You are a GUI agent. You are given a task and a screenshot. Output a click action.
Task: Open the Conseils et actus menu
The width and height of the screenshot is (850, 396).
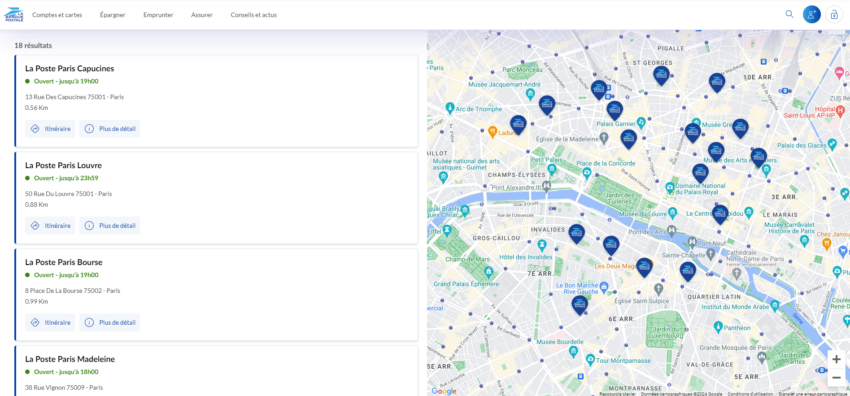[x=254, y=15]
